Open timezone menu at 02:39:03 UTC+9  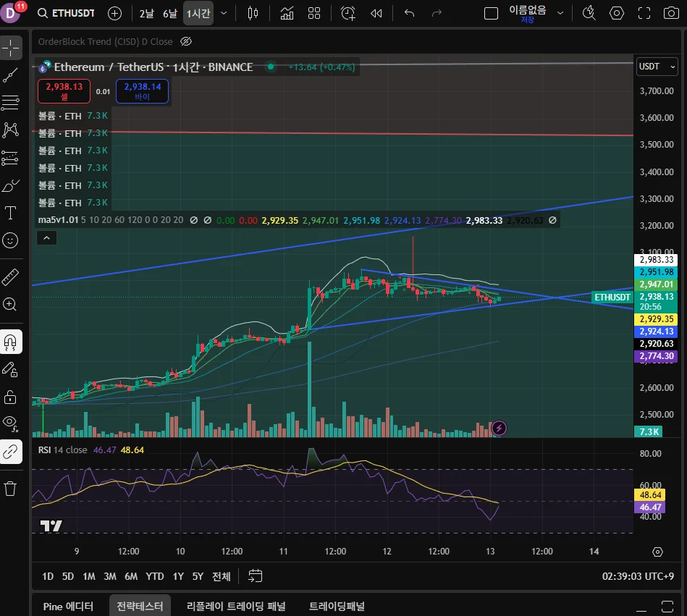tap(638, 576)
